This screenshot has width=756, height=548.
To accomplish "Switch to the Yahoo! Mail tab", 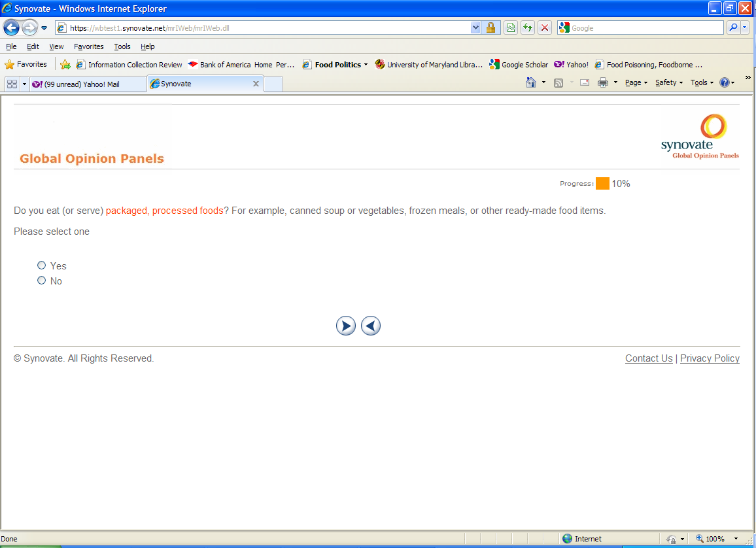I will tap(88, 84).
